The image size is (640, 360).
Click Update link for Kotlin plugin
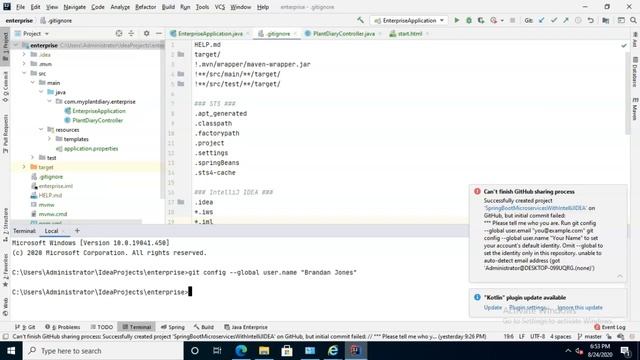[493, 307]
